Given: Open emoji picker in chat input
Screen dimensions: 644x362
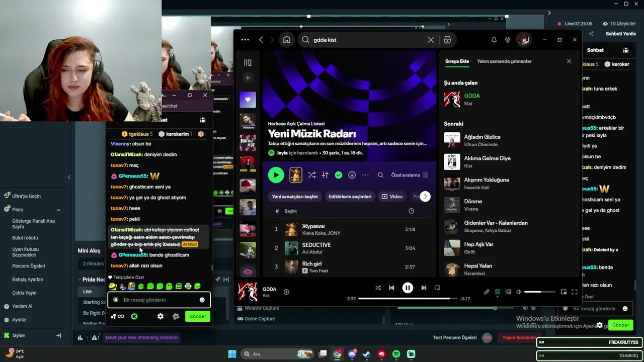Looking at the screenshot, I should tap(202, 300).
